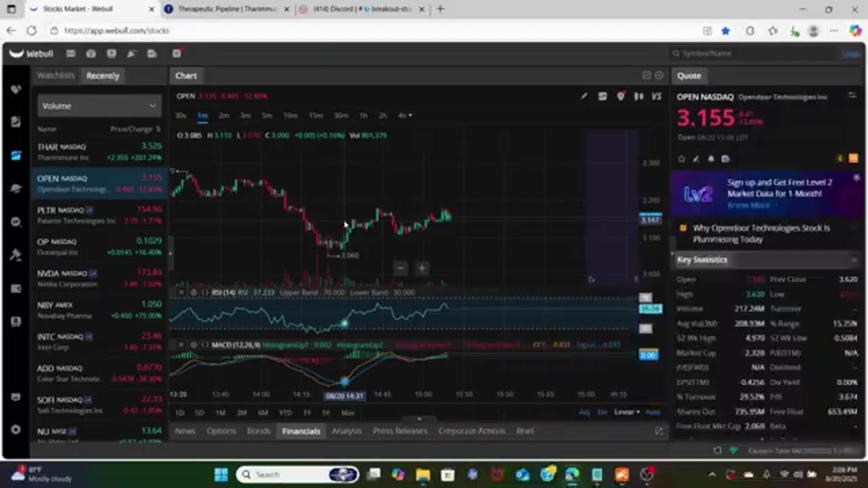Open the chart indicators icon
868x488 pixels.
click(602, 96)
